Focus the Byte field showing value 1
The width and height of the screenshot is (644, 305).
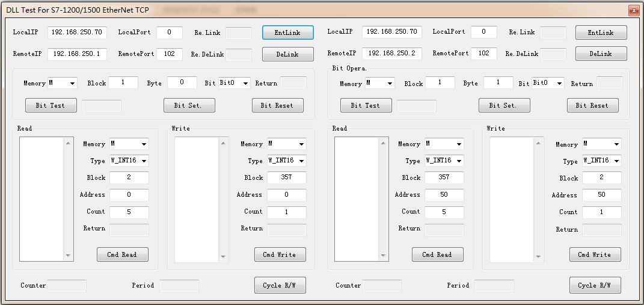tap(498, 83)
